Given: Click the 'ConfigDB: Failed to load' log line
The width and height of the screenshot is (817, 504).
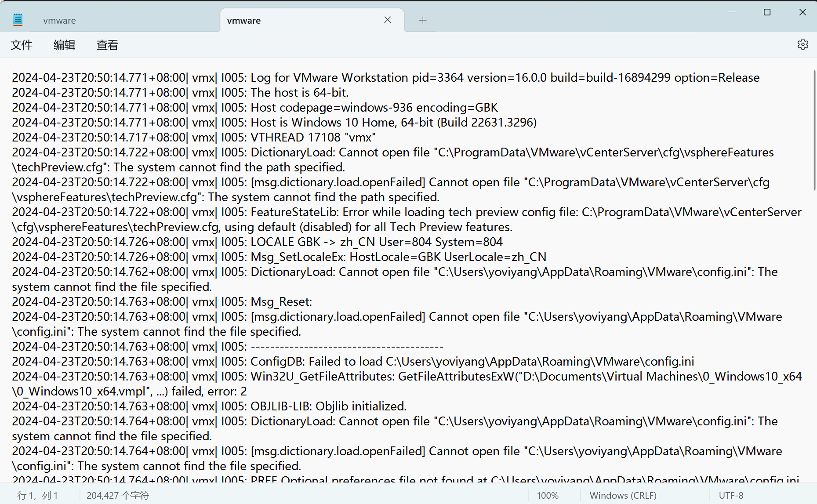Looking at the screenshot, I should point(353,361).
